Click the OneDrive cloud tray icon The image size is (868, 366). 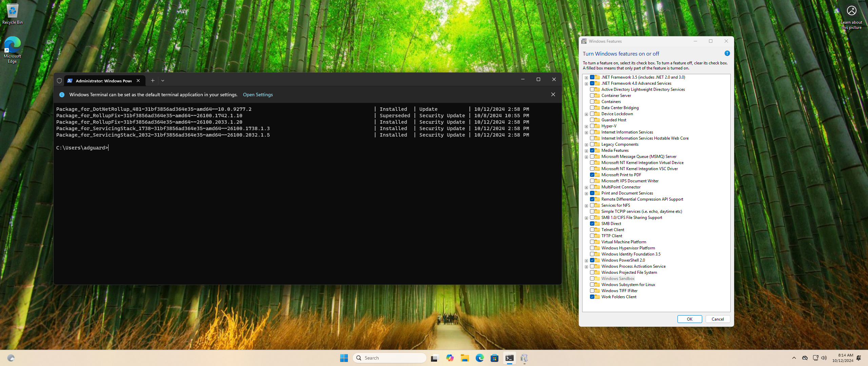click(x=805, y=358)
